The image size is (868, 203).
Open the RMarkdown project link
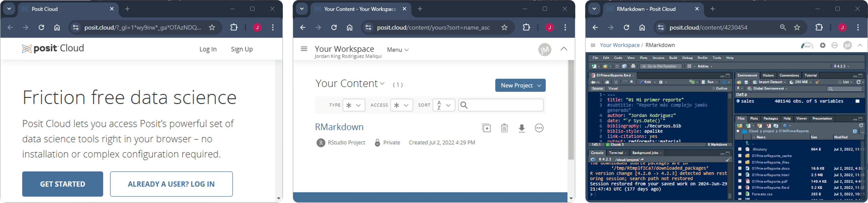tap(339, 127)
